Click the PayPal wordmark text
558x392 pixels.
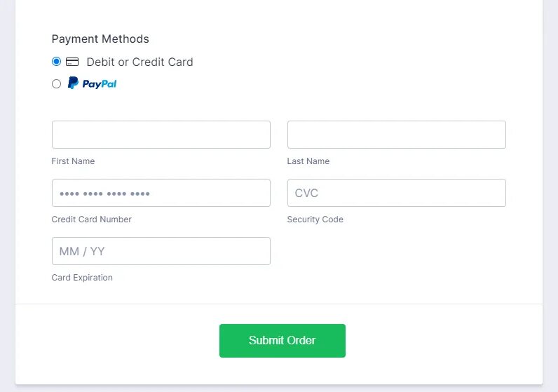coord(100,84)
